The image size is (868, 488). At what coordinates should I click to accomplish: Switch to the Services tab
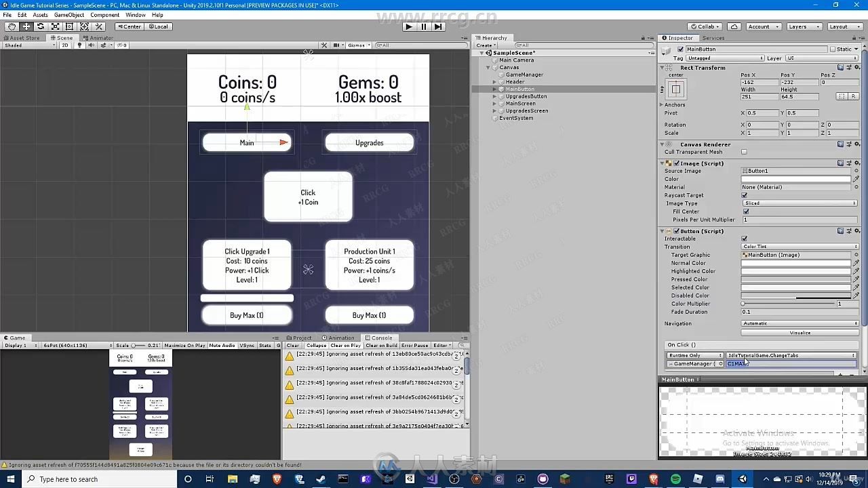click(x=713, y=38)
